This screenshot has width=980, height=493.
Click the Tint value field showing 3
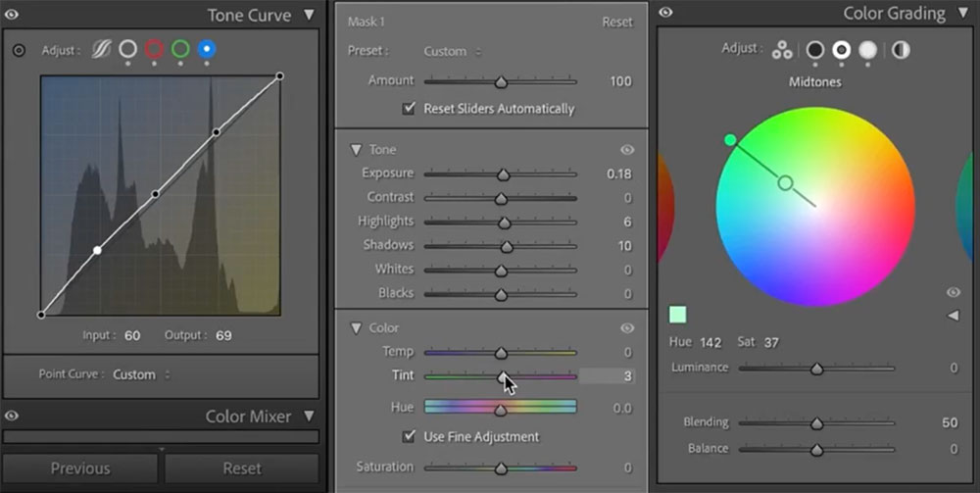[607, 375]
